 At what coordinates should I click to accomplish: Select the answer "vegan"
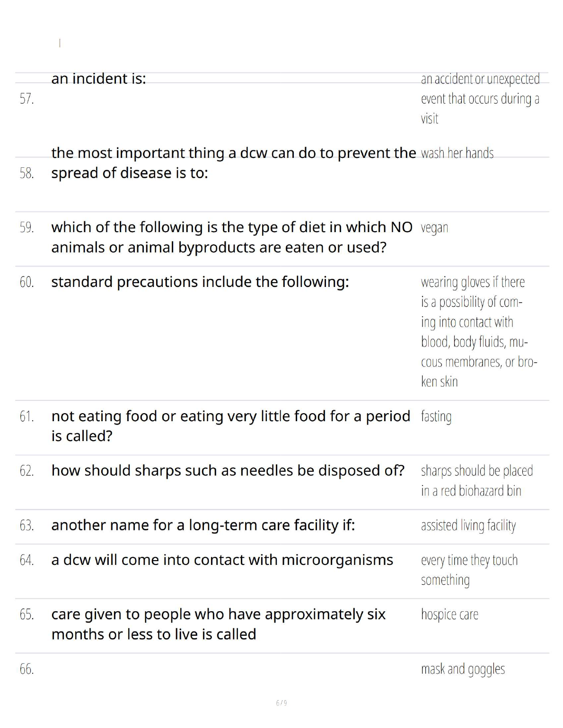[x=434, y=227]
